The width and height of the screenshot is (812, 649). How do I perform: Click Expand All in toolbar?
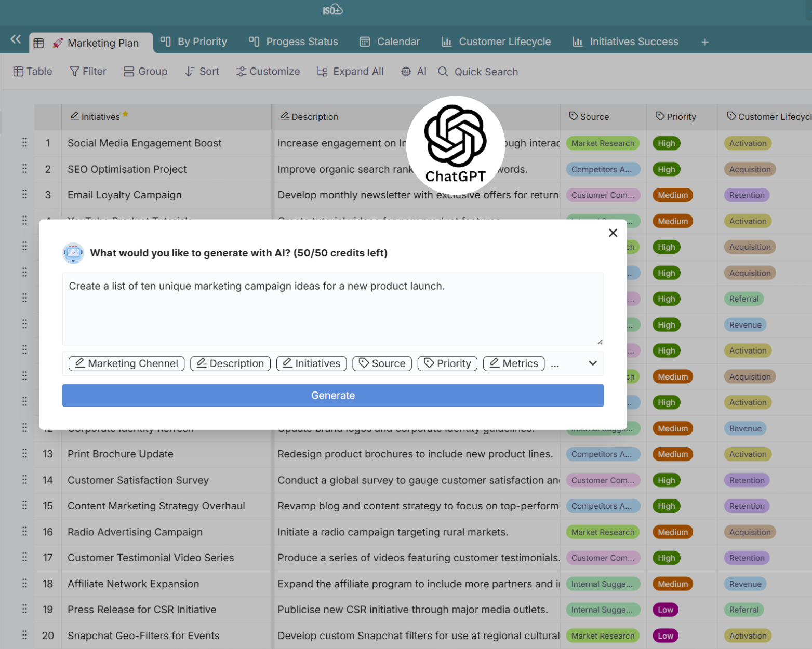point(351,72)
